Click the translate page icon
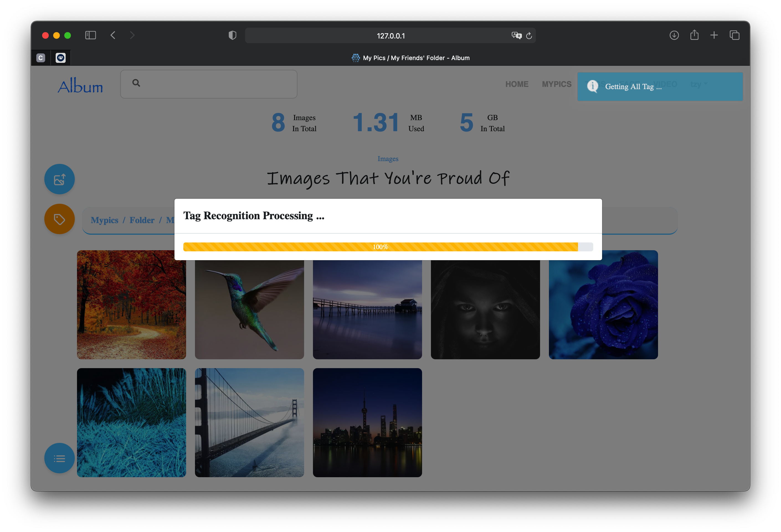Viewport: 781px width, 532px height. [516, 36]
